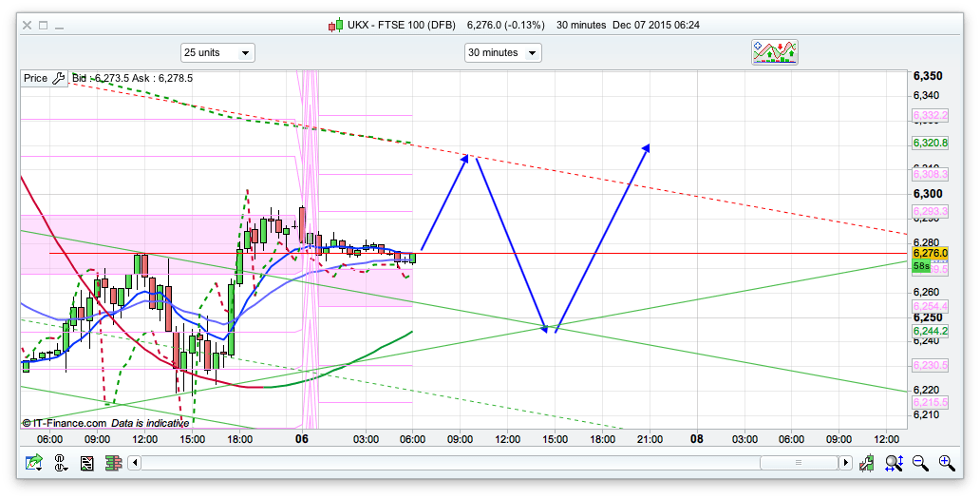Click the zoom in magnifier icon
This screenshot has height=499, width=980.
tap(947, 463)
